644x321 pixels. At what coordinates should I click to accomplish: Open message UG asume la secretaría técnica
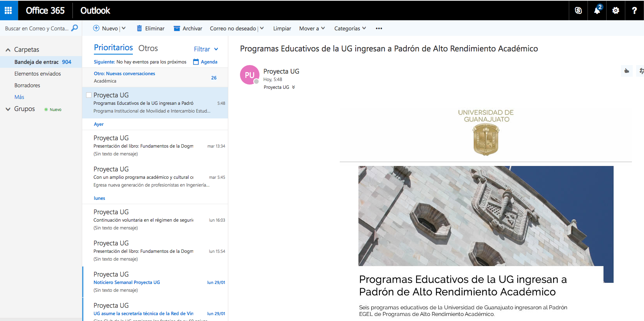click(155, 309)
